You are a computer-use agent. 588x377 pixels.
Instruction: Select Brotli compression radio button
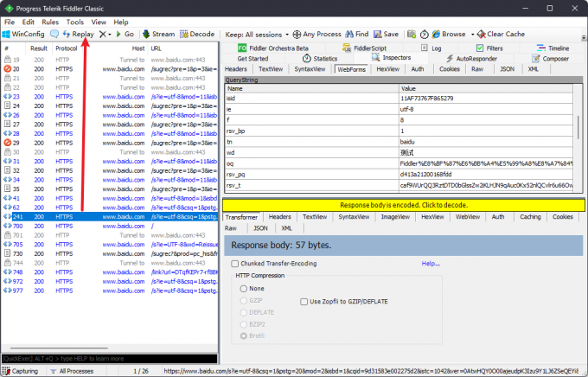coord(243,335)
